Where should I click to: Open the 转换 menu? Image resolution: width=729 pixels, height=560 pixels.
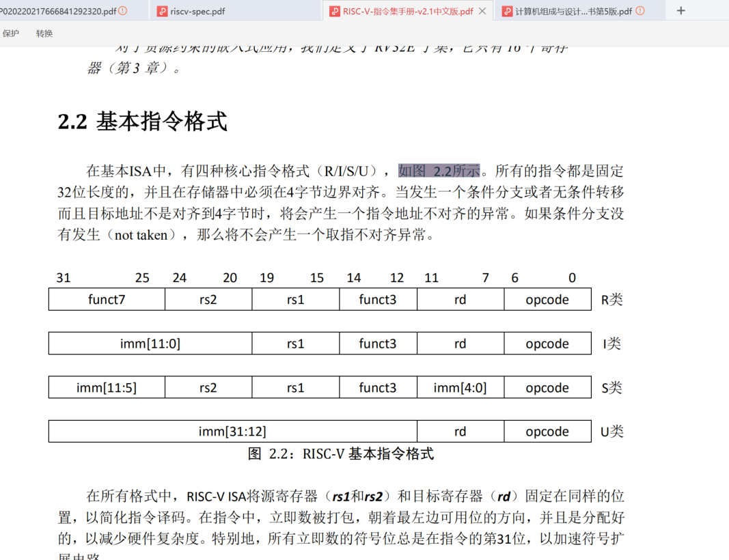point(44,33)
